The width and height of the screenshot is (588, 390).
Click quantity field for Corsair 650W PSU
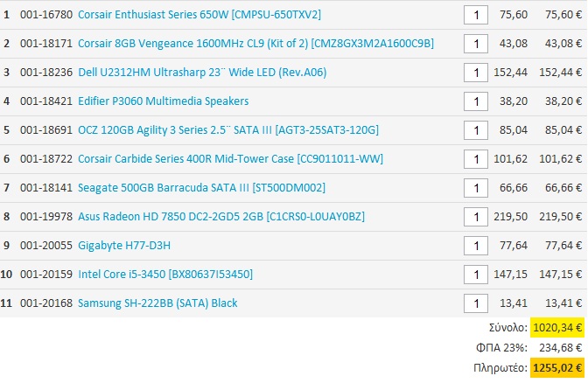click(x=476, y=15)
